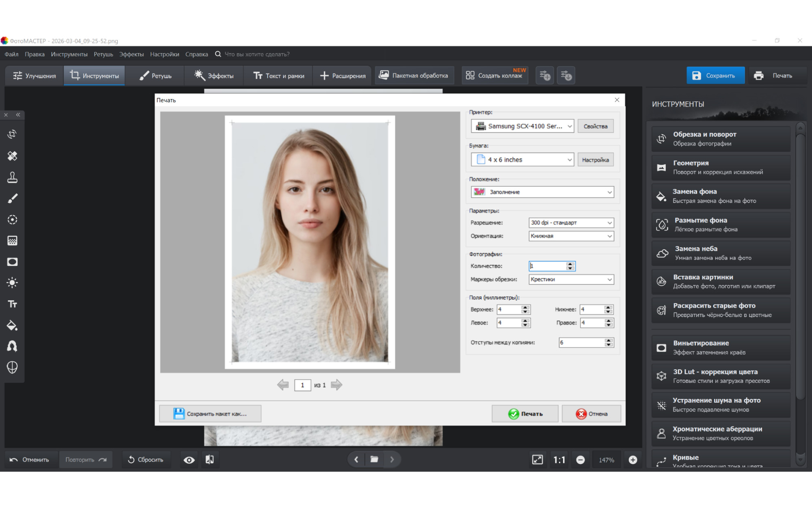The width and height of the screenshot is (812, 507).
Task: Collapse the left tool panel with double arrow
Action: point(18,115)
